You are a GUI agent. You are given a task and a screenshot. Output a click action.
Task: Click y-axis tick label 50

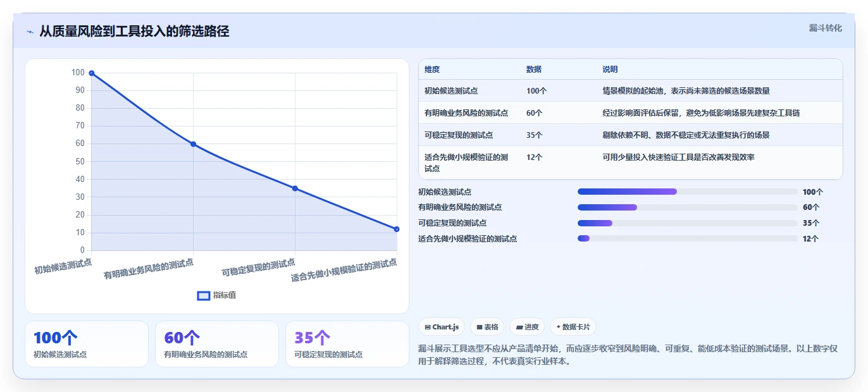(80, 162)
